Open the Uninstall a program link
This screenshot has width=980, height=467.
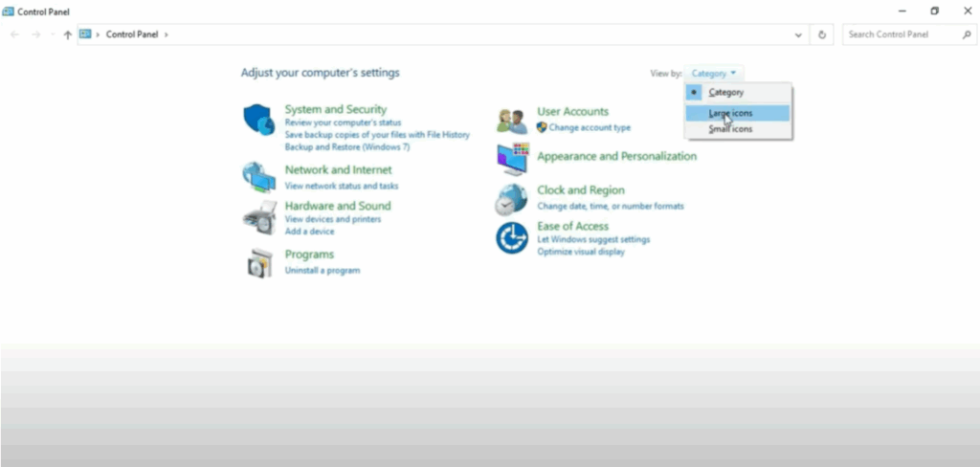(x=323, y=271)
